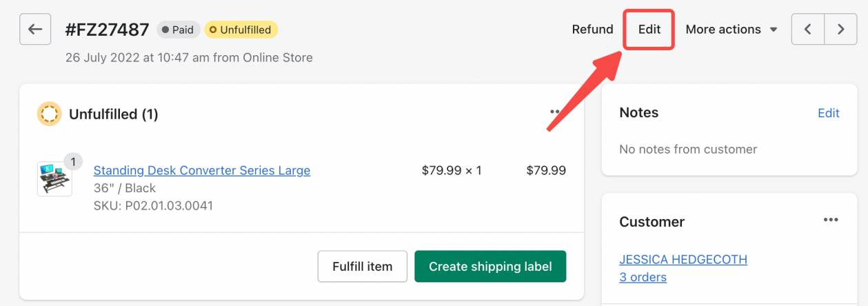The height and width of the screenshot is (306, 868).
Task: Open the Unfulfilled card three-dot menu
Action: (556, 112)
